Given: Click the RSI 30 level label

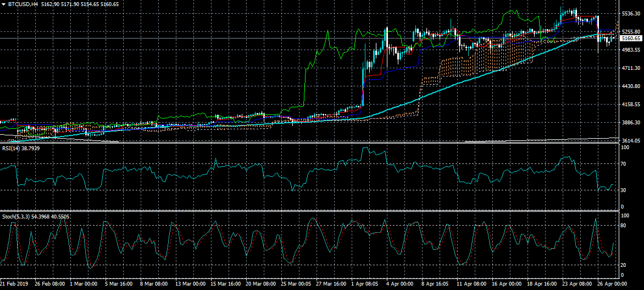Looking at the screenshot, I should 624,190.
